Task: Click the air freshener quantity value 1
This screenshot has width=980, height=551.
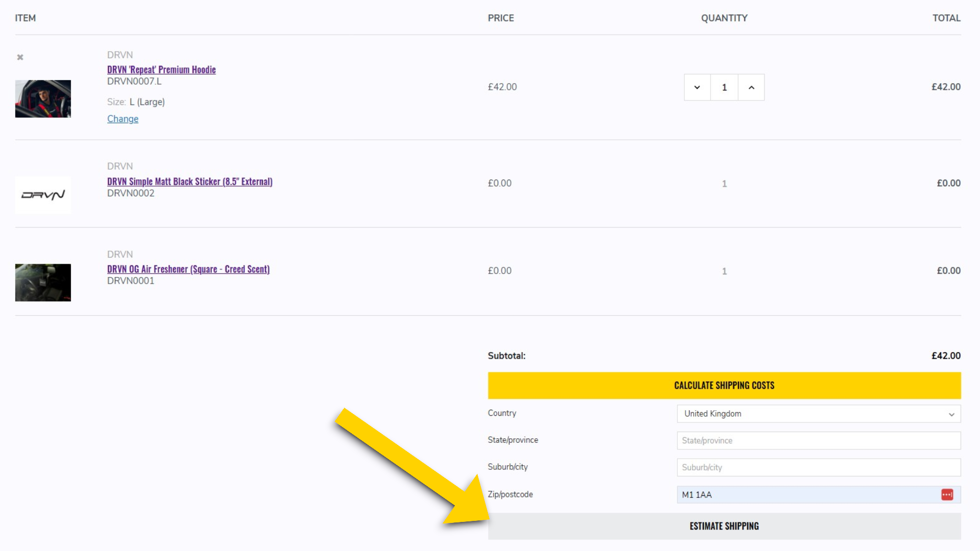Action: click(724, 271)
